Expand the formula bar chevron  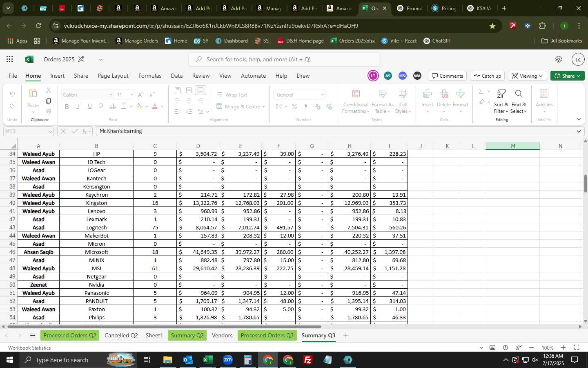click(x=579, y=131)
